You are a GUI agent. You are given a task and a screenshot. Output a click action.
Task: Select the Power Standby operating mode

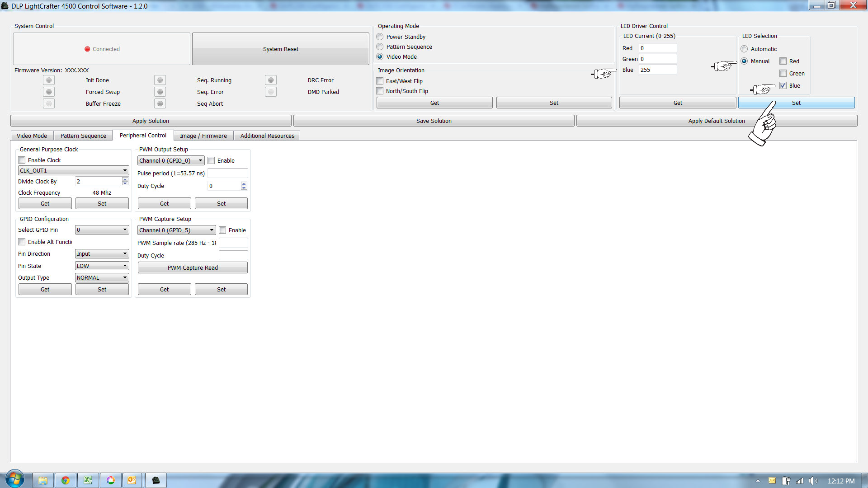(380, 37)
